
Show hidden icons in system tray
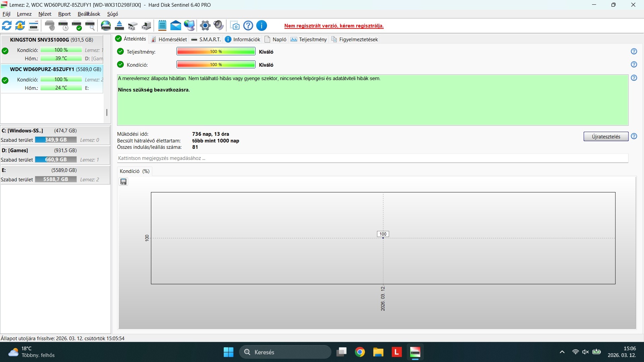[x=562, y=352]
